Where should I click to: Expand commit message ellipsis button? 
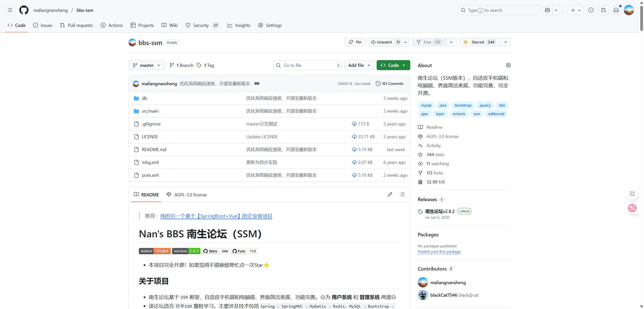point(257,83)
